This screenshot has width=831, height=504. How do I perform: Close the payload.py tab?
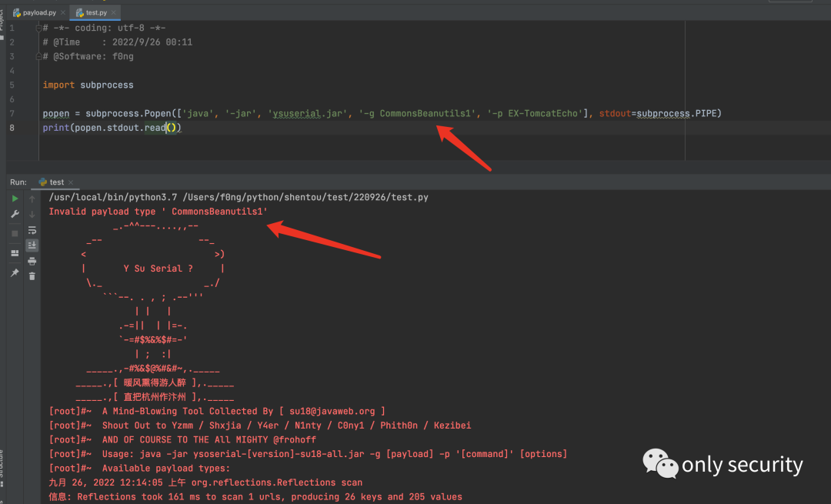click(63, 12)
